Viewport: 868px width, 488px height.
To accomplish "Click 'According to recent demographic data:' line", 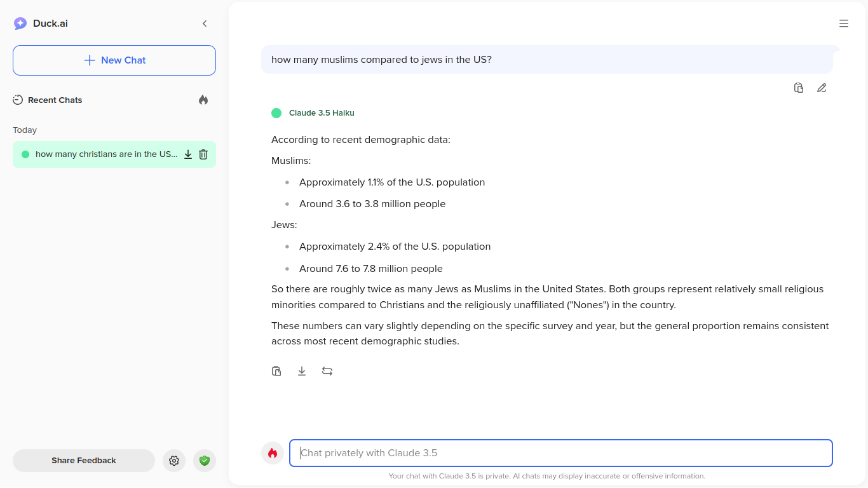I will [x=361, y=140].
